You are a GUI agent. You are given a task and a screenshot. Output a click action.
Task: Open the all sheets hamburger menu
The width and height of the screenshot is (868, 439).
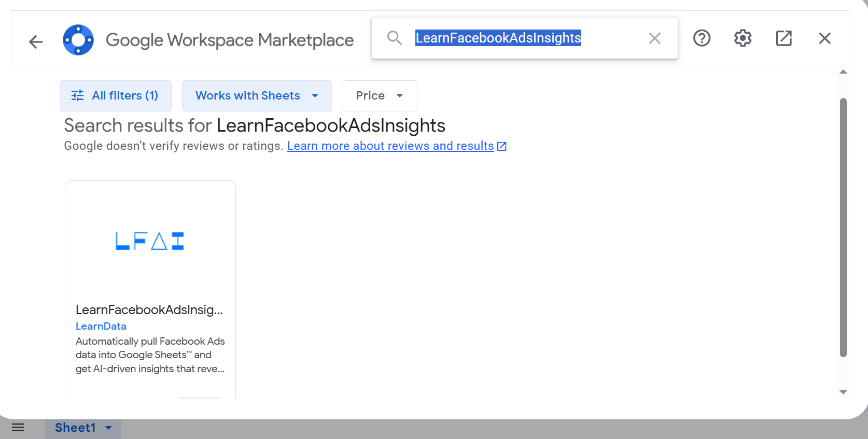tap(18, 428)
